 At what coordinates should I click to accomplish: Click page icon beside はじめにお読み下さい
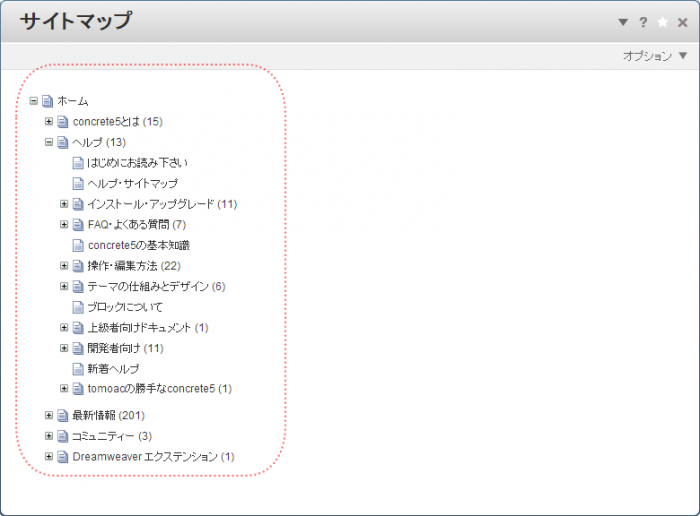[x=78, y=162]
